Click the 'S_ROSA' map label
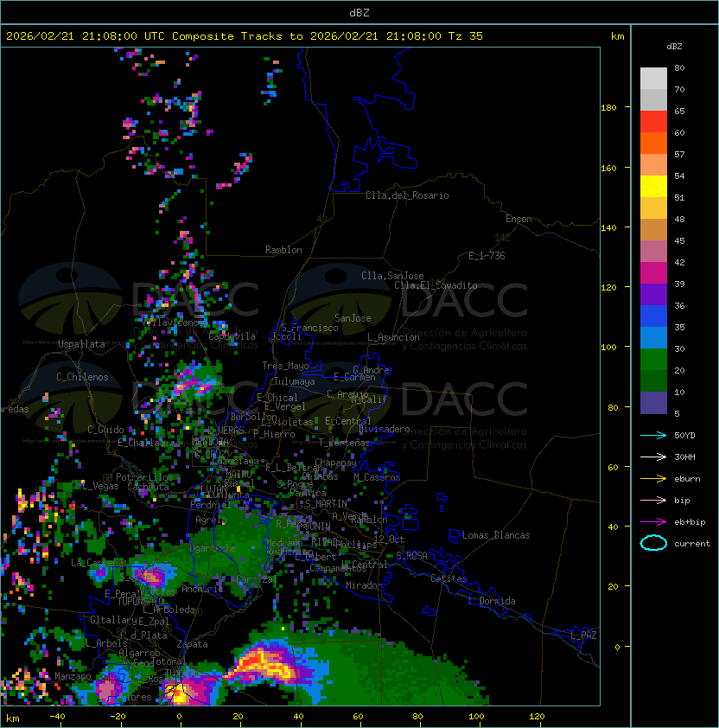The width and height of the screenshot is (719, 728). [x=411, y=556]
